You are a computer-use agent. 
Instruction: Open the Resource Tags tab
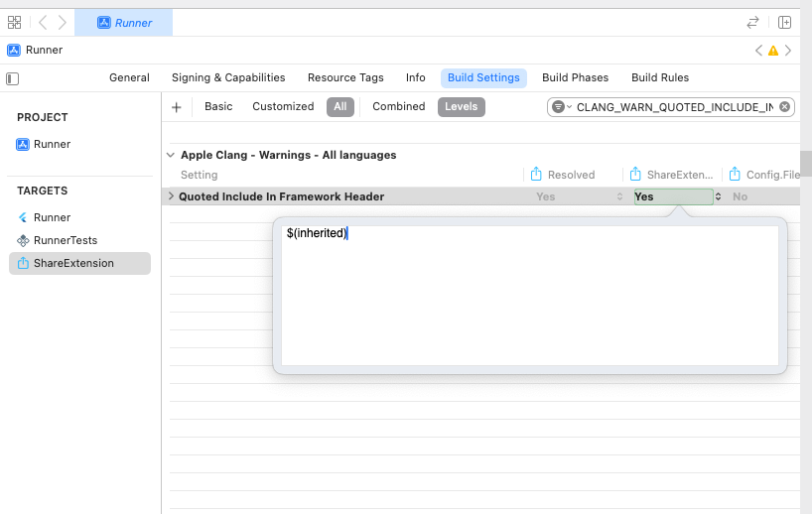tap(345, 77)
